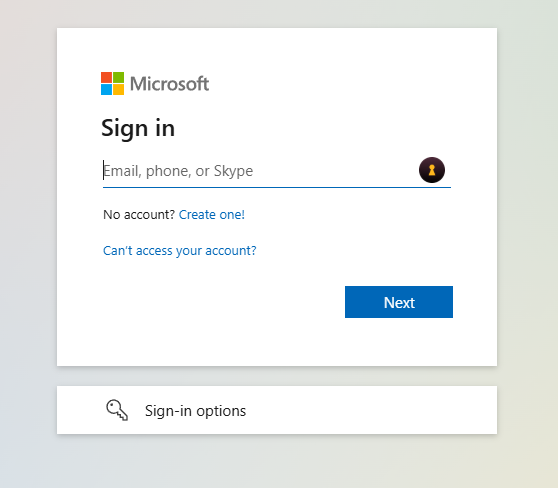Follow the Create one! link
This screenshot has height=488, width=558.
click(x=212, y=215)
